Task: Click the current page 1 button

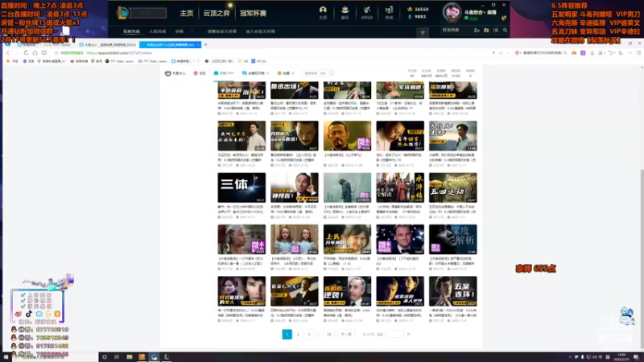Action: tap(287, 334)
